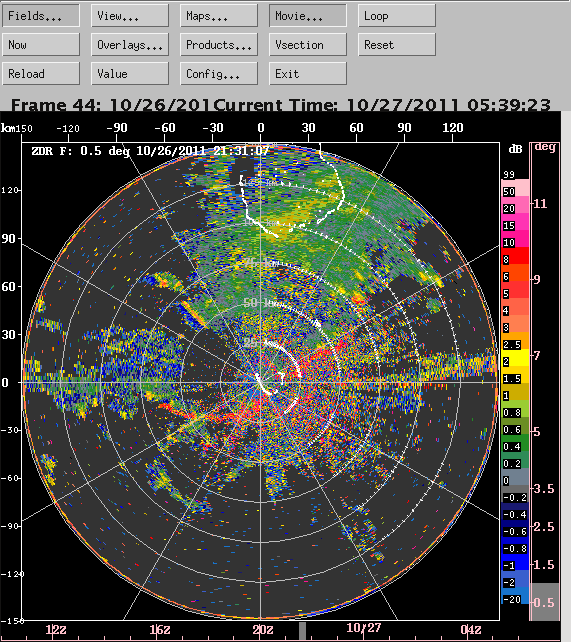Viewport: 571px width, 642px height.
Task: Select the 2.5 deg elevation tilt
Action: pos(544,527)
